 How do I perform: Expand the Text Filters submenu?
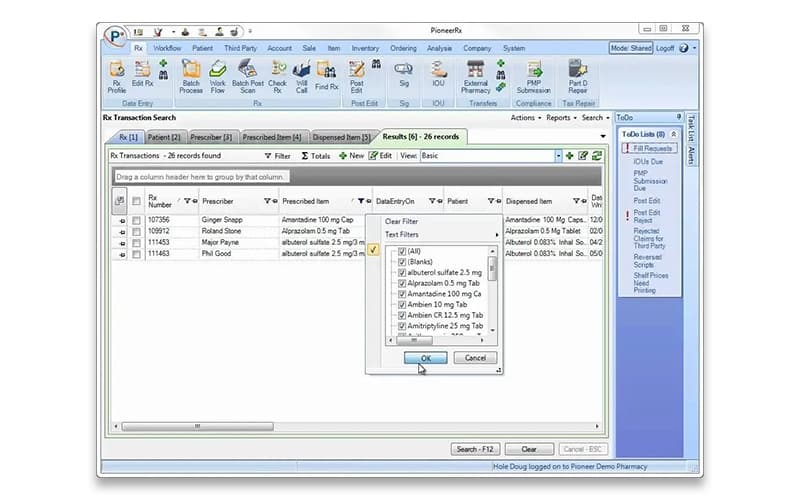click(x=442, y=235)
